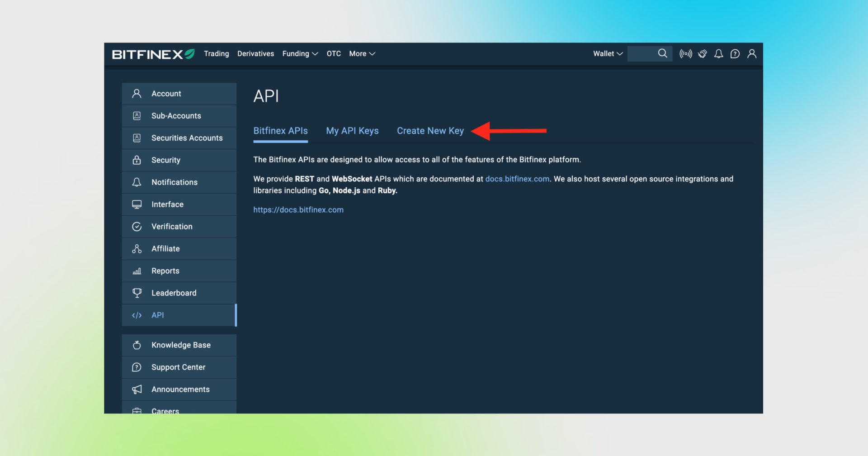868x456 pixels.
Task: Expand the Wallet dropdown
Action: [607, 53]
